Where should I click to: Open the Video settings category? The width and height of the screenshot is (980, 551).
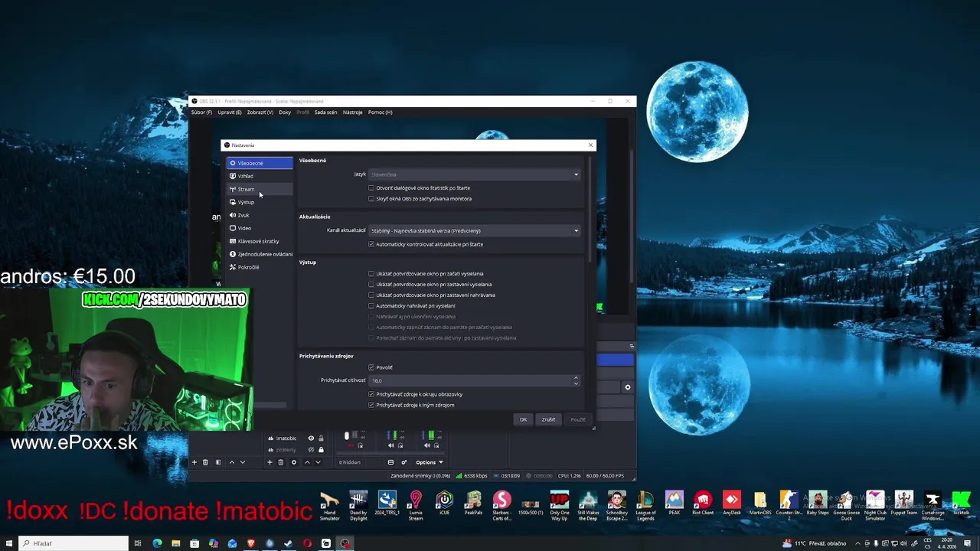click(260, 228)
